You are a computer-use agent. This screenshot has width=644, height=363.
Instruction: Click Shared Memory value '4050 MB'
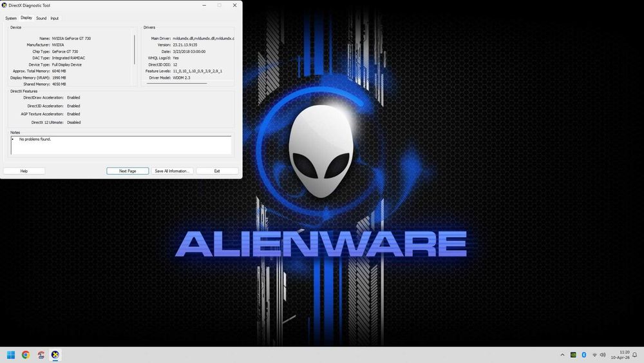click(59, 84)
